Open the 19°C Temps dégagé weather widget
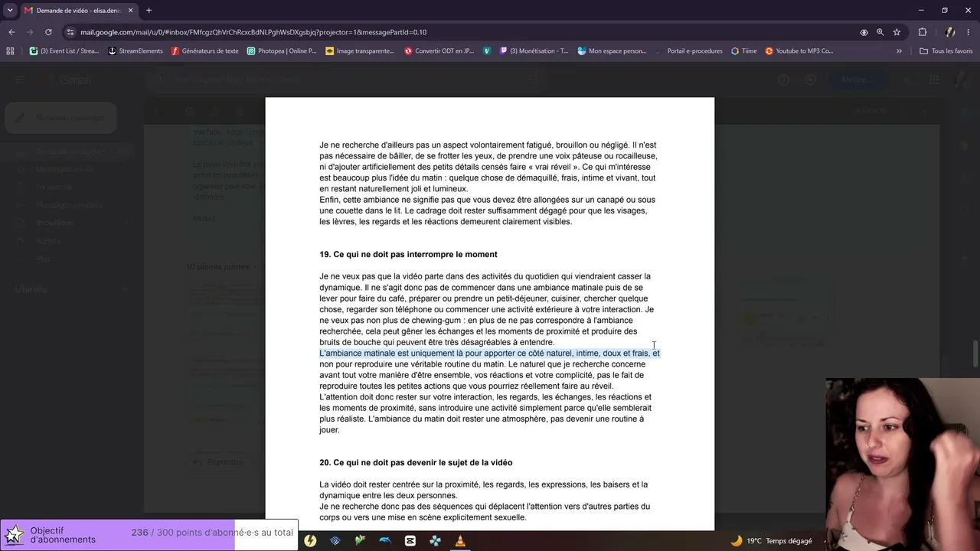Image resolution: width=980 pixels, height=551 pixels. click(x=771, y=540)
